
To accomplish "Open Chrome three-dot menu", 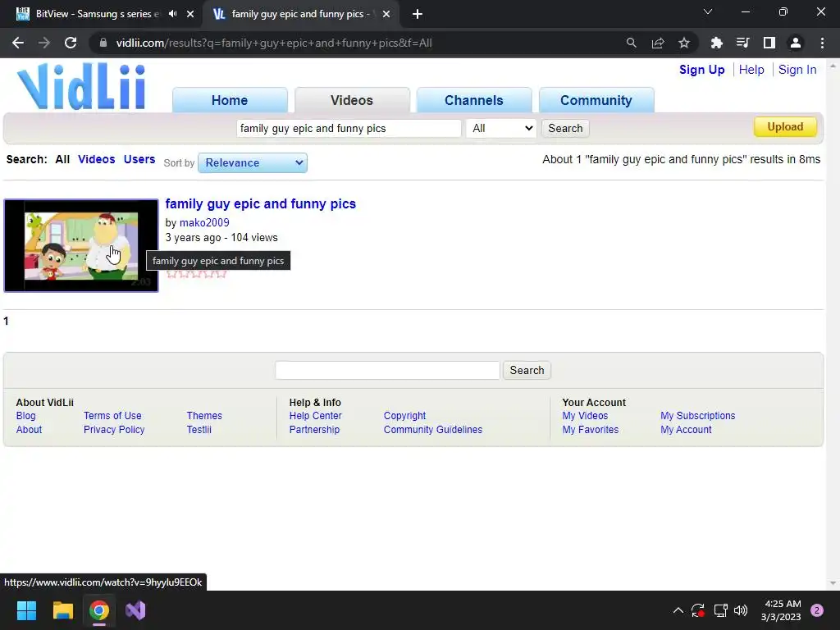I will (822, 43).
